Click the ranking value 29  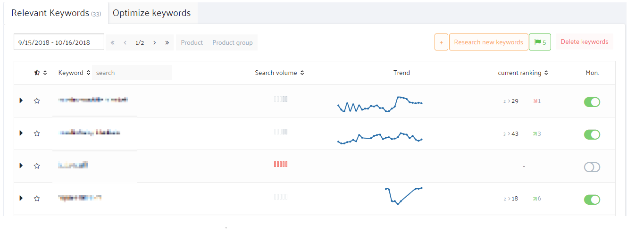[515, 101]
